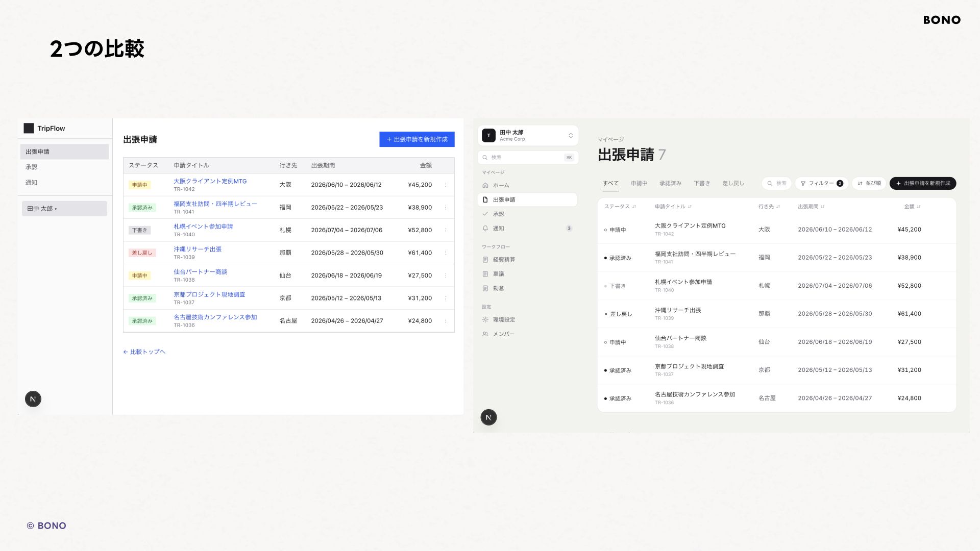Sort by ステータス column in right table
980x551 pixels.
tap(620, 207)
